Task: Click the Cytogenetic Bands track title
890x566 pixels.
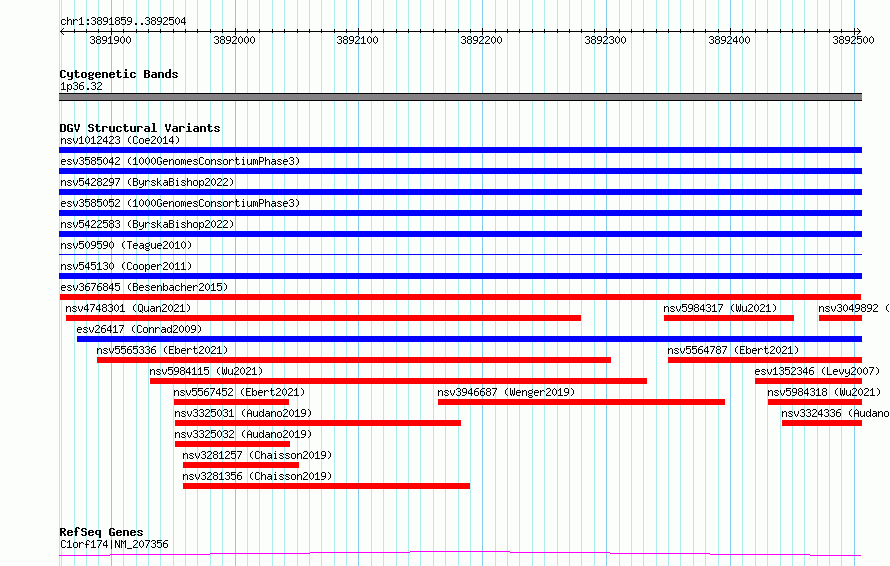Action: (119, 74)
